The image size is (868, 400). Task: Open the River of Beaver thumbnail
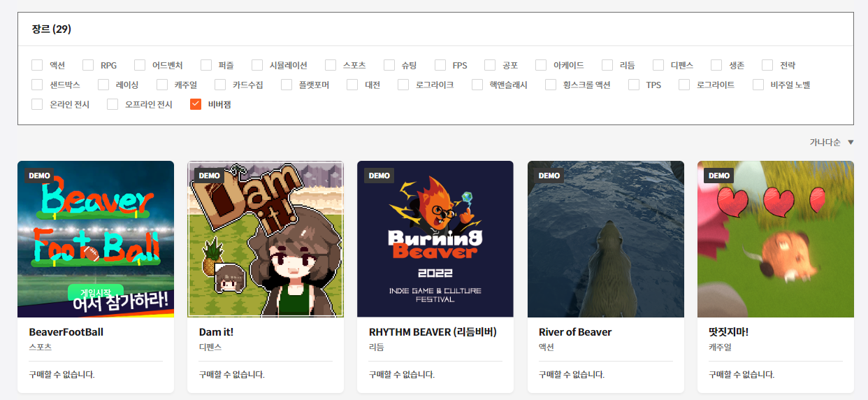(605, 239)
